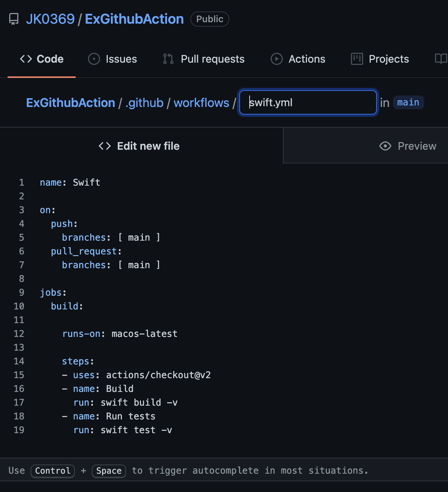Click the repository book icon beside JK0369
The image size is (448, 492).
(14, 19)
